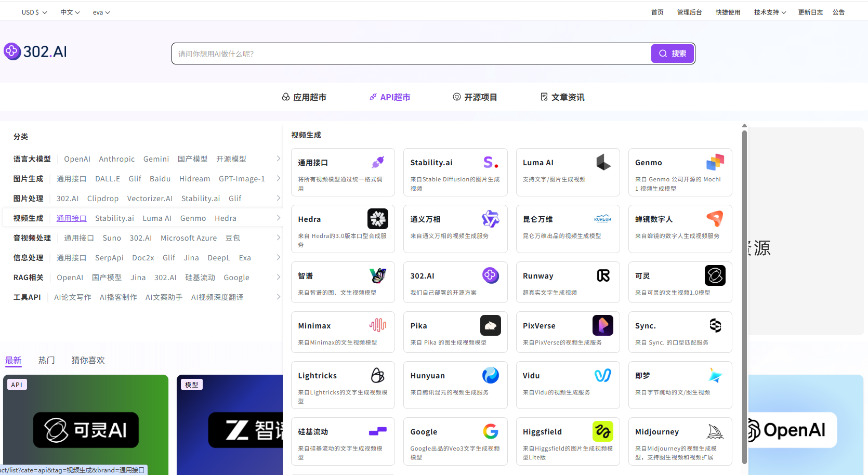Screen dimensions: 868x475
Task: Choose the Pika brand icon
Action: (x=490, y=325)
